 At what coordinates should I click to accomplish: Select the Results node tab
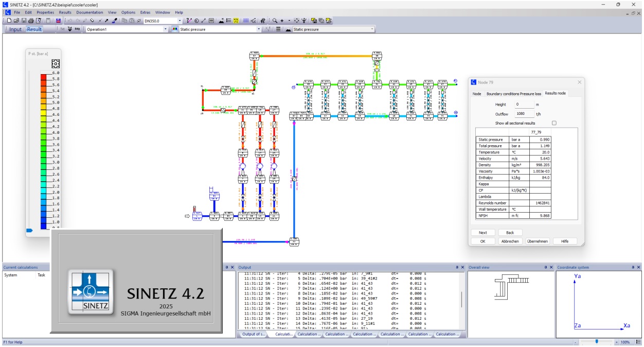click(x=556, y=93)
